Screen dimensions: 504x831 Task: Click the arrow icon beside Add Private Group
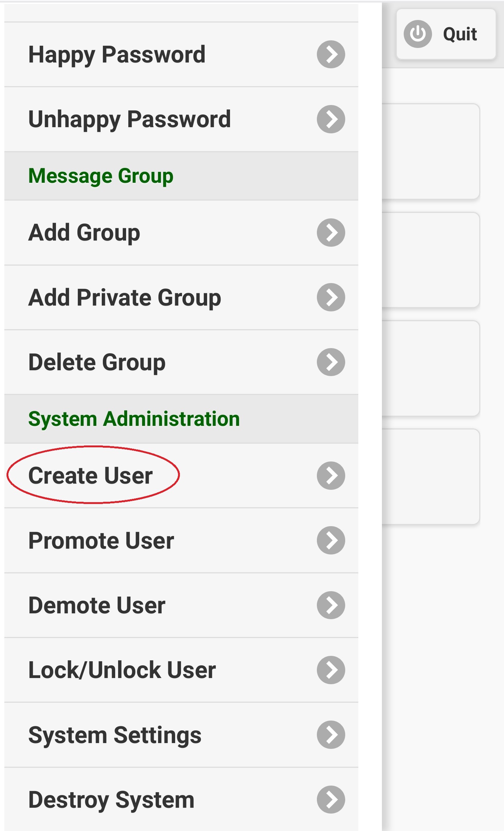331,297
